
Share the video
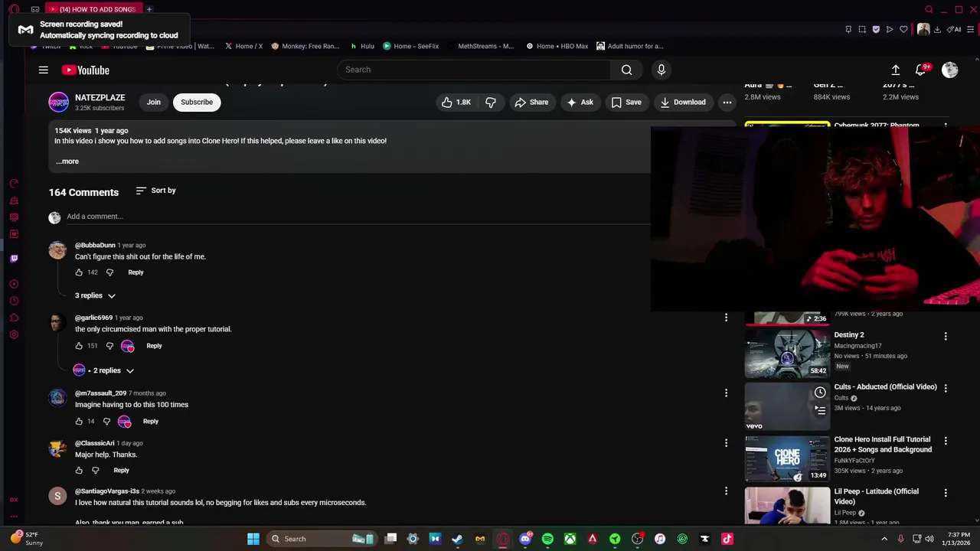point(531,102)
